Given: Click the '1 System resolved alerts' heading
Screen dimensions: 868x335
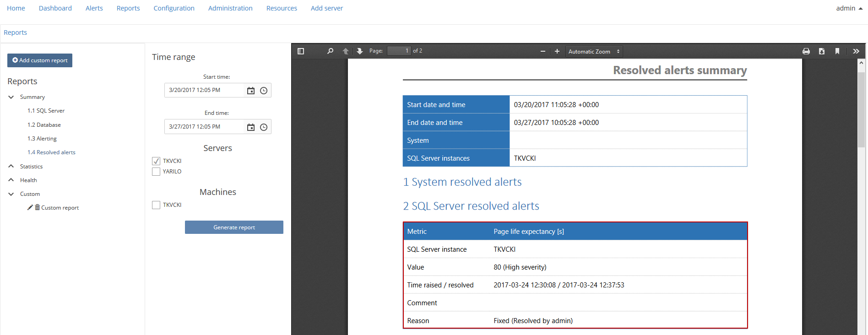Looking at the screenshot, I should click(x=462, y=182).
